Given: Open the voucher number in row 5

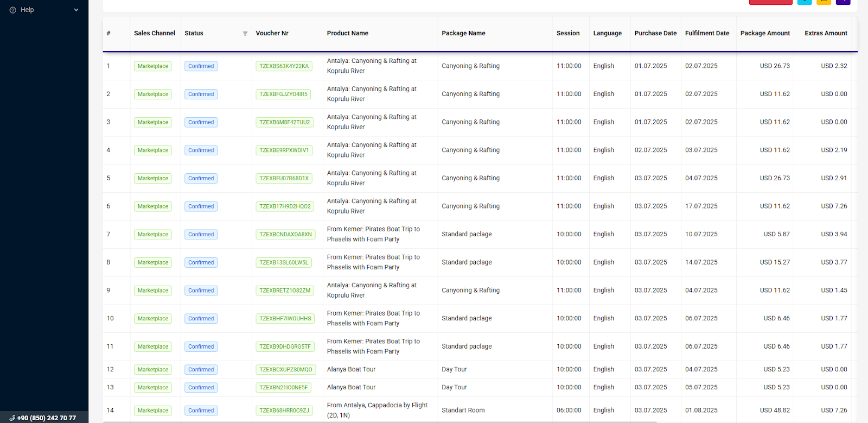Looking at the screenshot, I should coord(284,179).
